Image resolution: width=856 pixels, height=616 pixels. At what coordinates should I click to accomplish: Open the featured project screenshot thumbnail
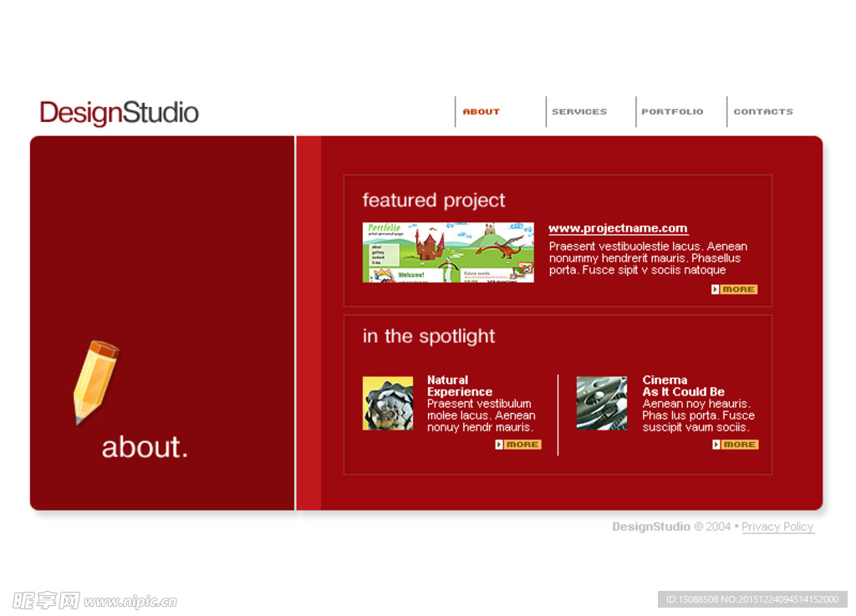coord(448,252)
